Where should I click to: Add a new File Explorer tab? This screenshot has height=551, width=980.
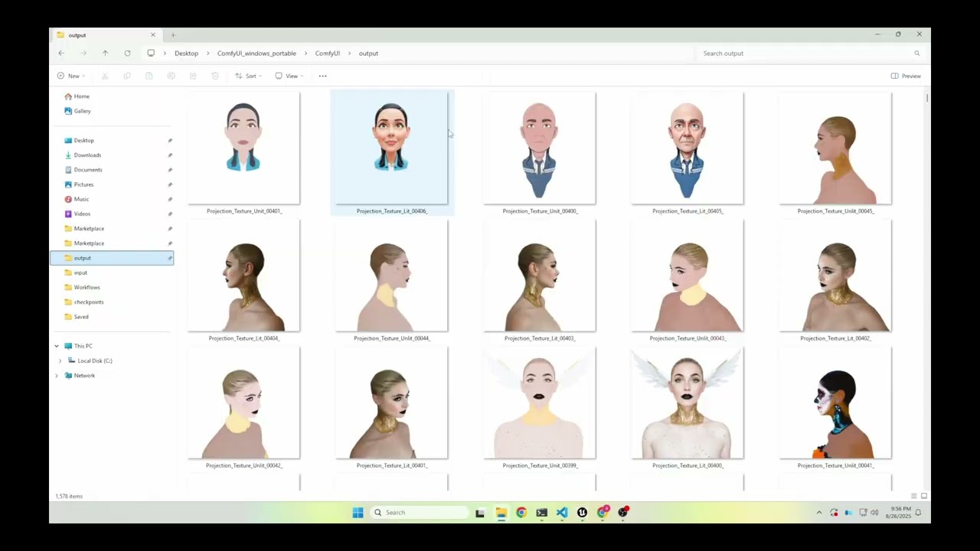173,35
